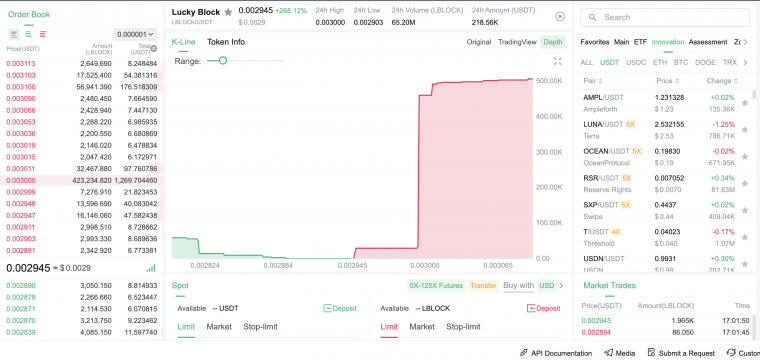
Task: Star the AMPL/USDT pair
Action: point(745,103)
